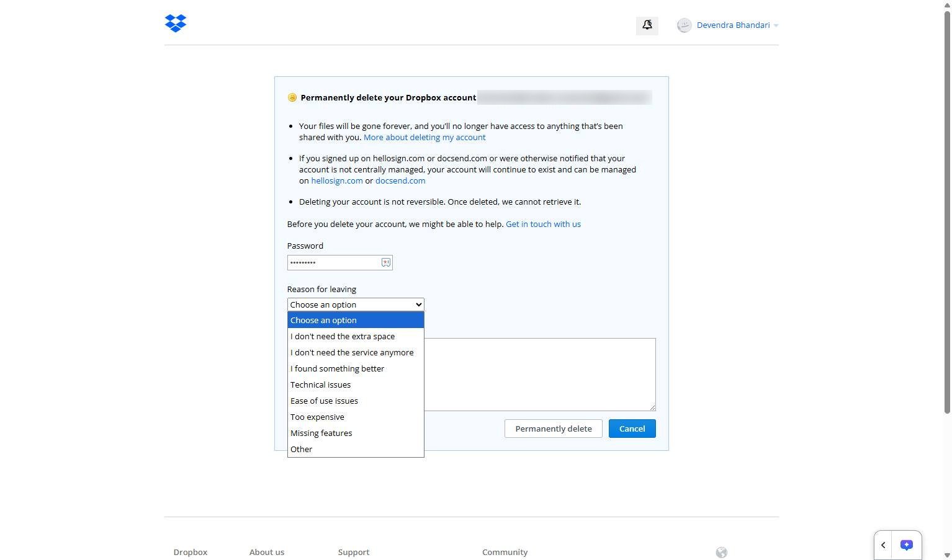
Task: Choose 'I don't need the extra space'
Action: 356,336
